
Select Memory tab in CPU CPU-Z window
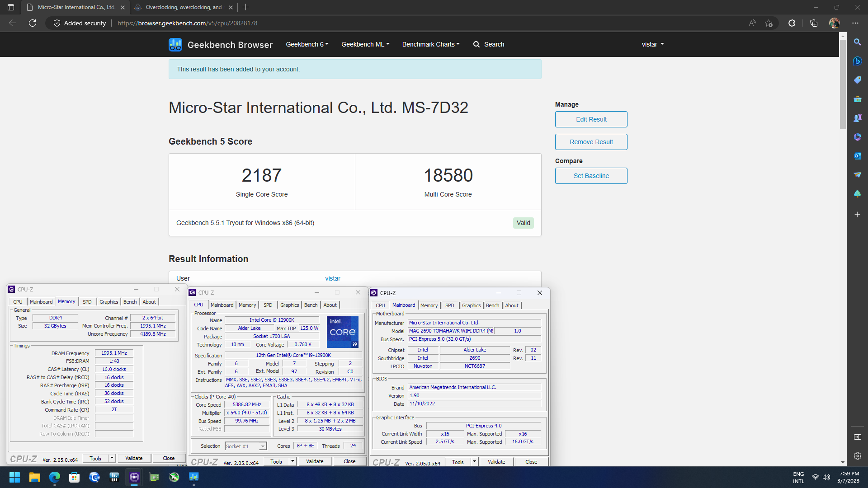coord(247,305)
